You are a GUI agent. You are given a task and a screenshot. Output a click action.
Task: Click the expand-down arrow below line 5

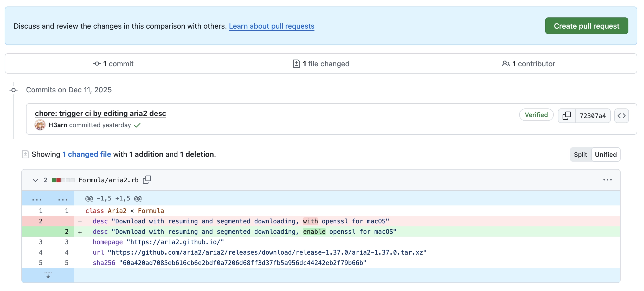click(48, 275)
